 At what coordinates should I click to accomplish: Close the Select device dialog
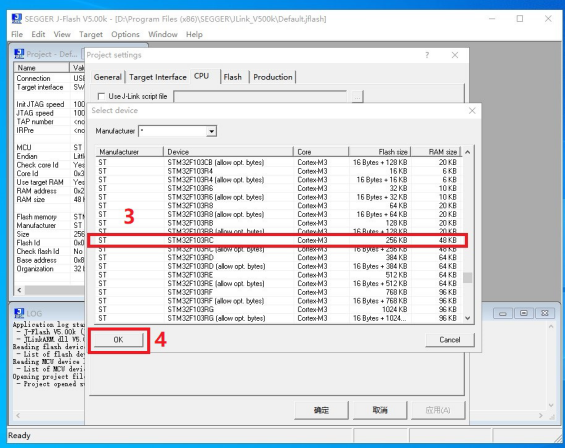pos(472,111)
